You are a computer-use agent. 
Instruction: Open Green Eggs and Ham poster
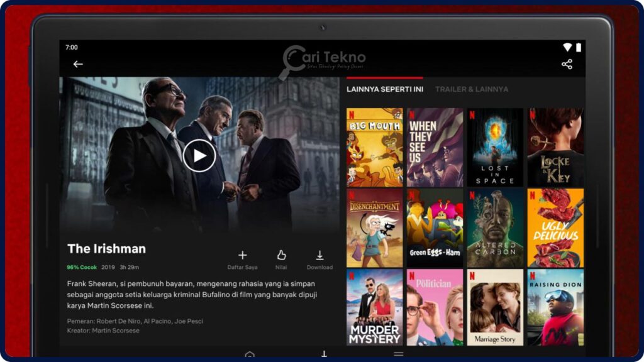pyautogui.click(x=435, y=228)
